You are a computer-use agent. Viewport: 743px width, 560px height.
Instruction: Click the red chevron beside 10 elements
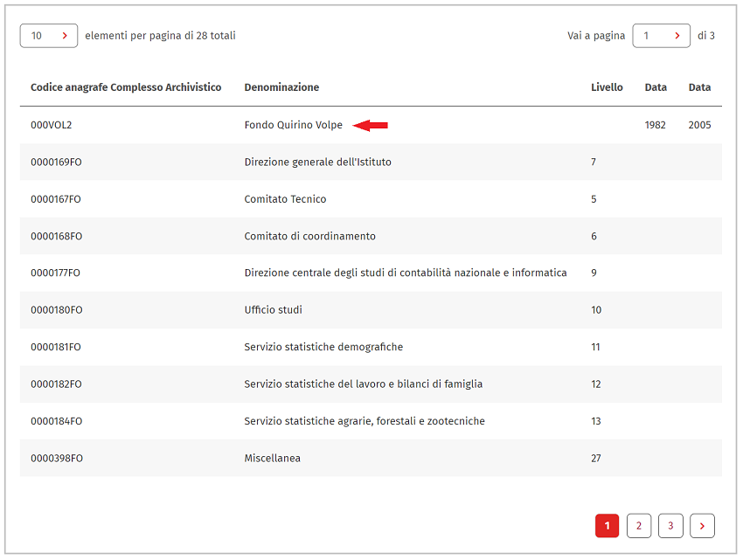click(x=65, y=36)
